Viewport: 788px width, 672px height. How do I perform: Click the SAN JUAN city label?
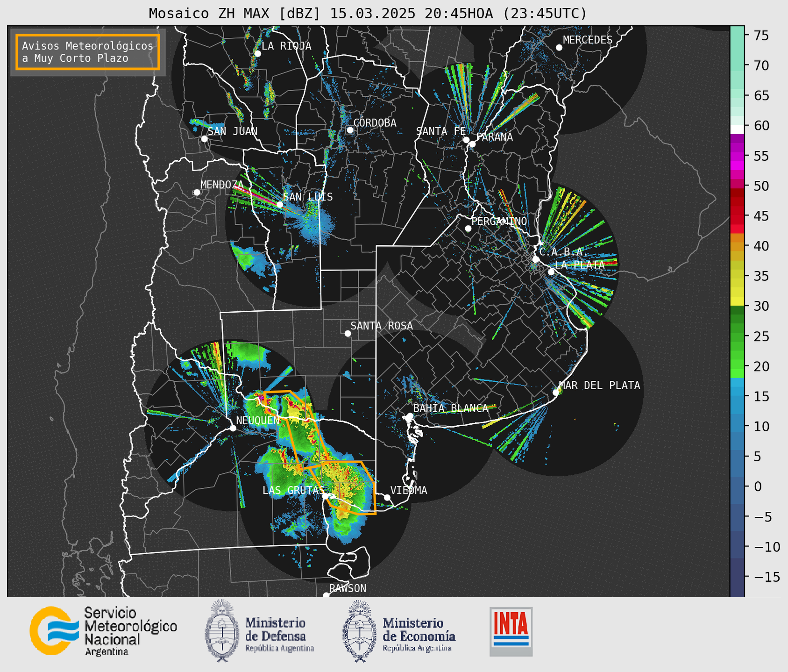point(233,131)
